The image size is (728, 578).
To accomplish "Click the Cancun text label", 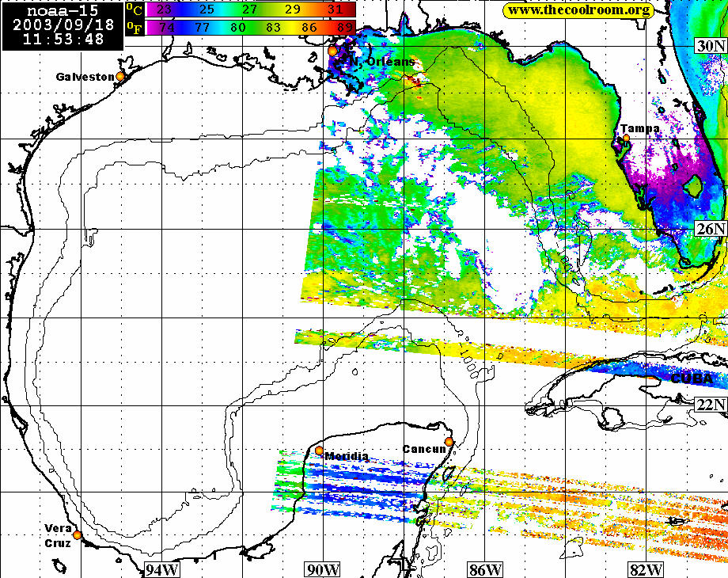I will point(424,449).
